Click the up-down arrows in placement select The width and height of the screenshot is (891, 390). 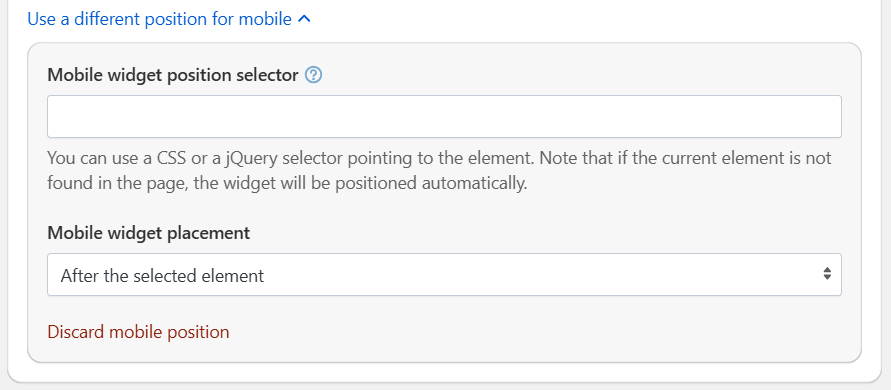(827, 274)
